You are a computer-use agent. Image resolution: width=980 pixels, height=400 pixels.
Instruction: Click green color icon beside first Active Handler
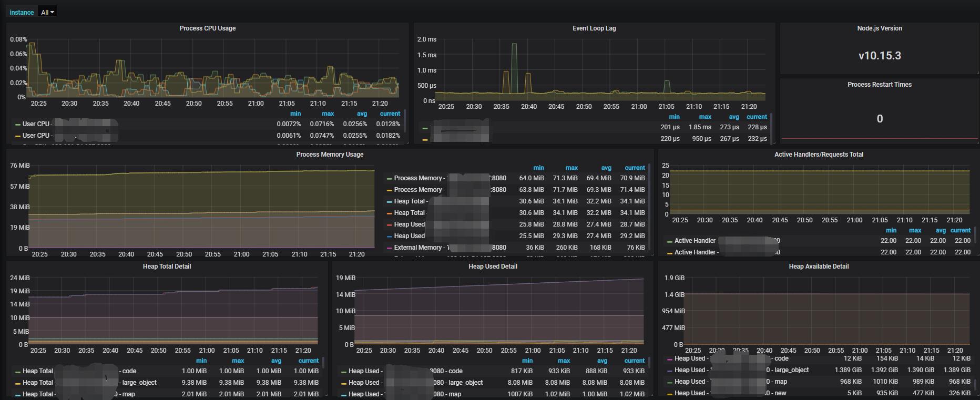coord(669,241)
